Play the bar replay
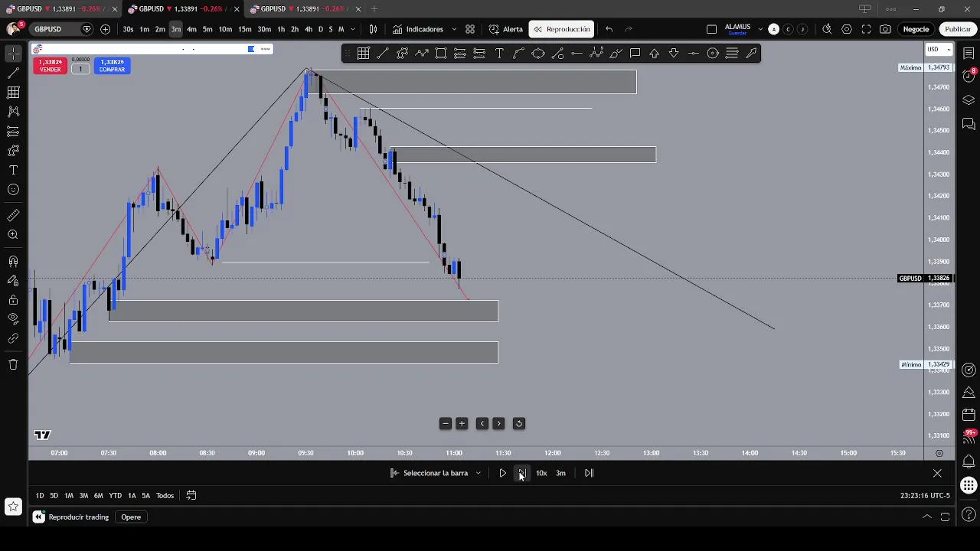Viewport: 980px width, 551px height. tap(502, 473)
